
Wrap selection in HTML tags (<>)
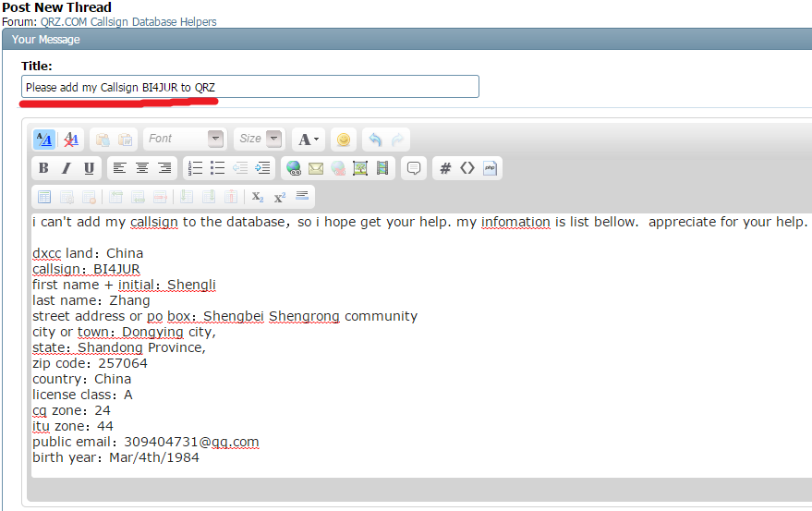click(x=467, y=168)
